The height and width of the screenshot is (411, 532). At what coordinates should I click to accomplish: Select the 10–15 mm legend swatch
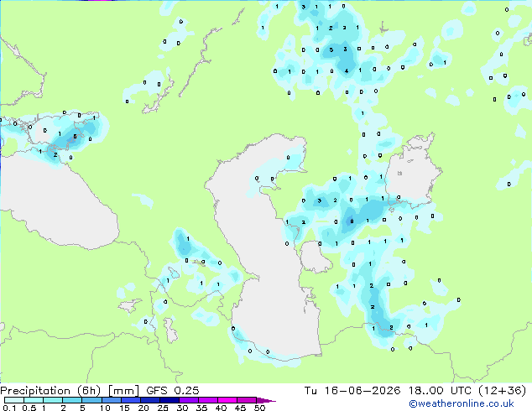click(112, 400)
